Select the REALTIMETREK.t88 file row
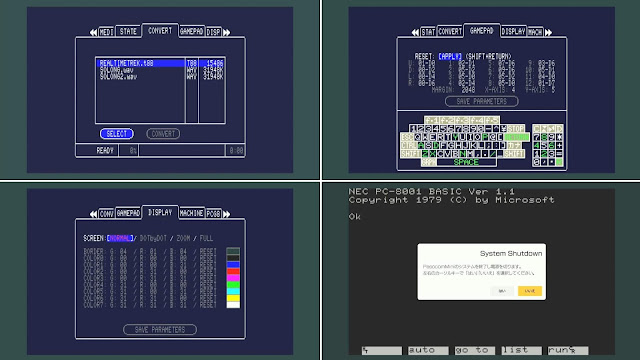Screen dimensions: 640x360 [x=160, y=63]
